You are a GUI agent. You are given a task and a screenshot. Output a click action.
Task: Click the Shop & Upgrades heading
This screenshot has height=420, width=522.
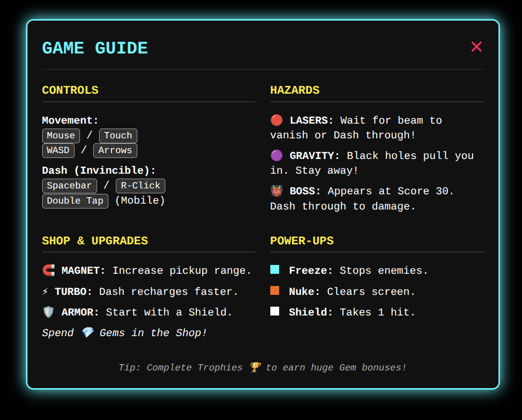pyautogui.click(x=95, y=241)
